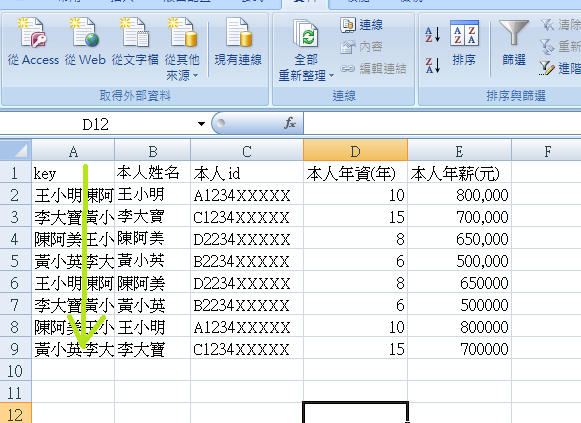Open the Sort (排序) dialog
This screenshot has height=423, width=581.
[464, 43]
